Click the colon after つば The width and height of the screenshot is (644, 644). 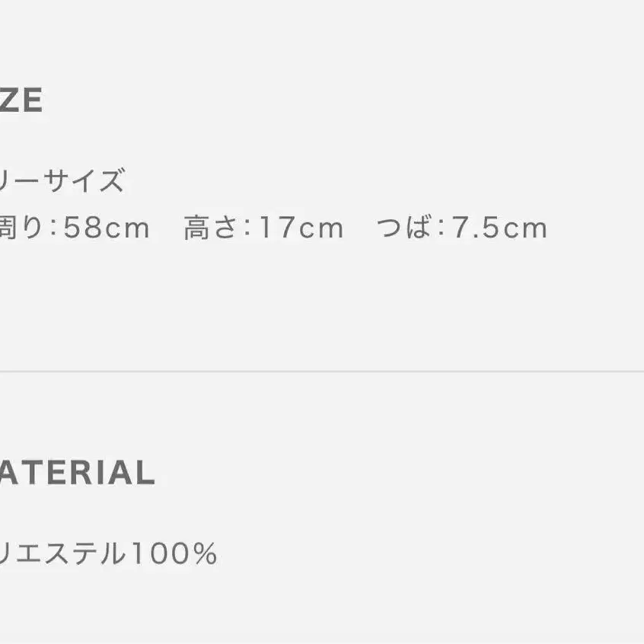442,228
